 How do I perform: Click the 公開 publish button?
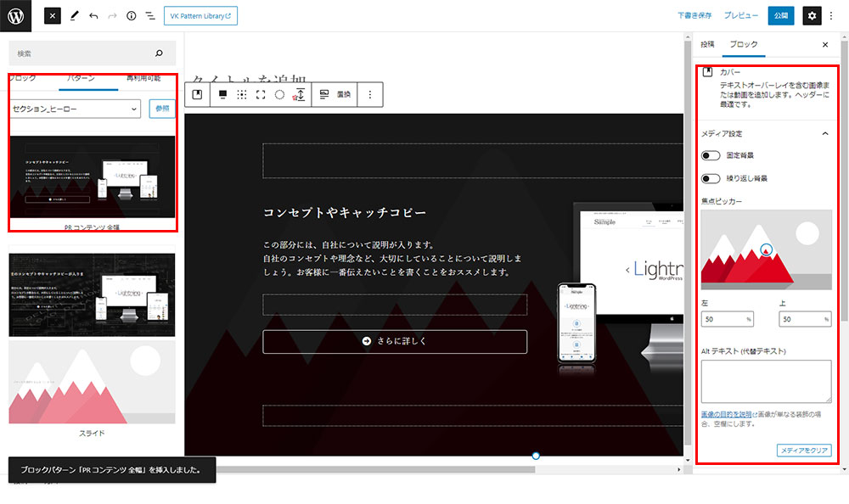click(780, 16)
